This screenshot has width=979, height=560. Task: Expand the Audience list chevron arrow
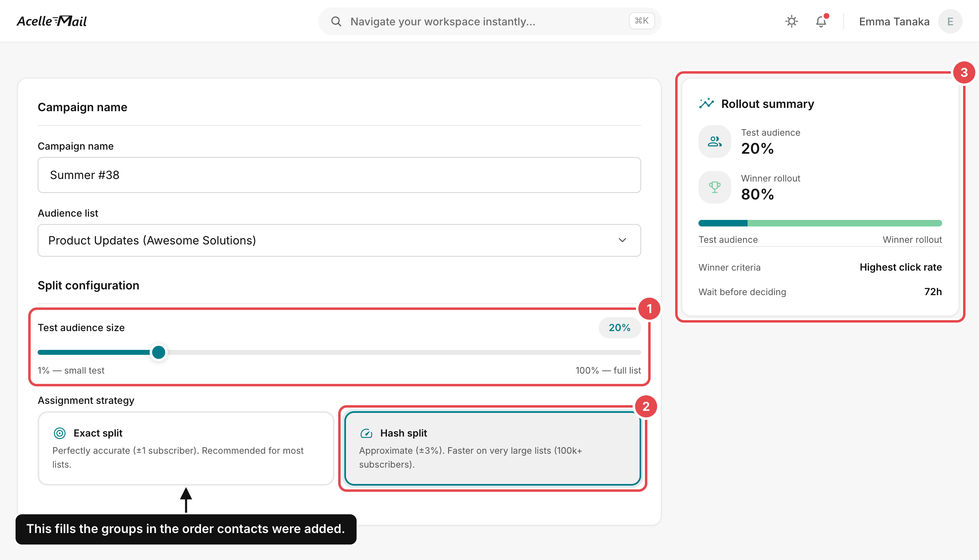(x=622, y=240)
